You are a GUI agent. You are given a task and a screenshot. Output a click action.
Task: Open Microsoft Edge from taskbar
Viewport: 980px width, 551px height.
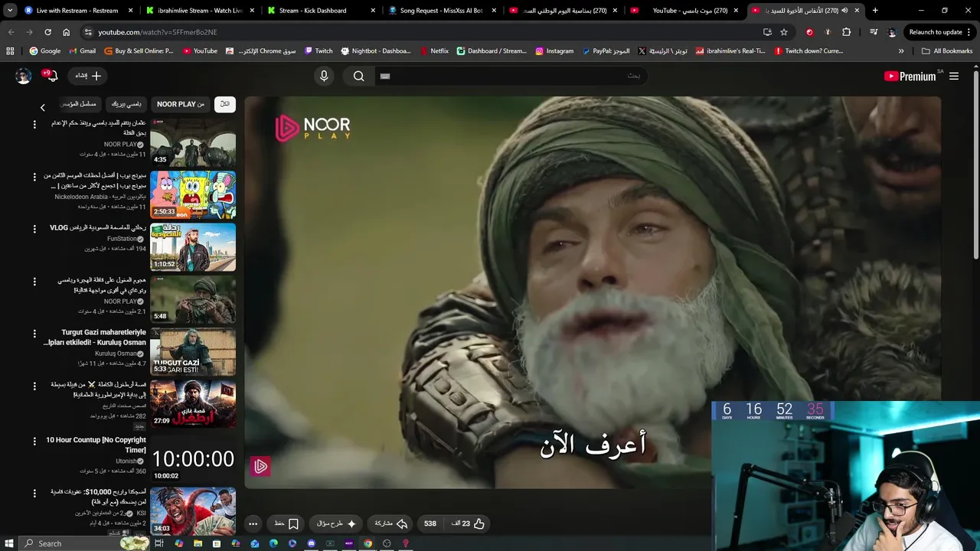point(273,543)
